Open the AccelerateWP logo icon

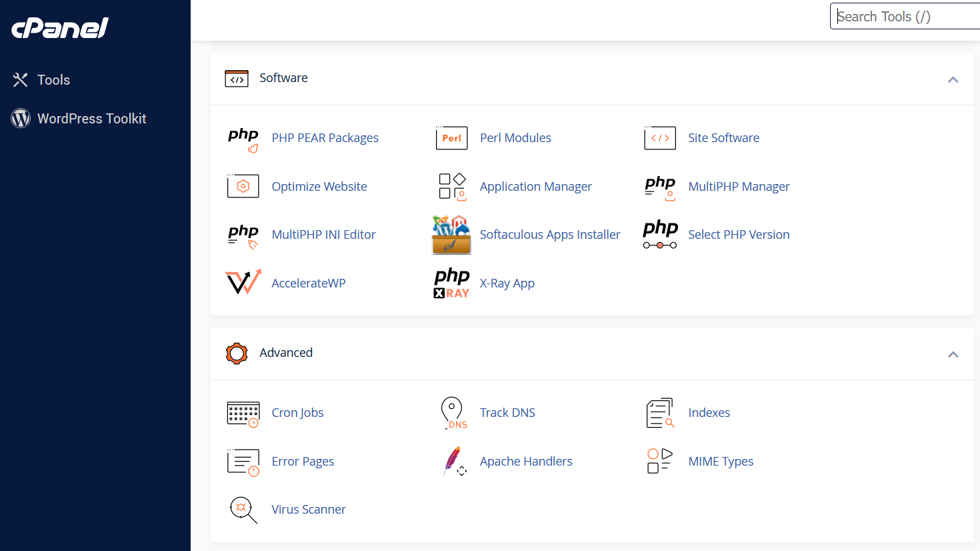(x=243, y=283)
